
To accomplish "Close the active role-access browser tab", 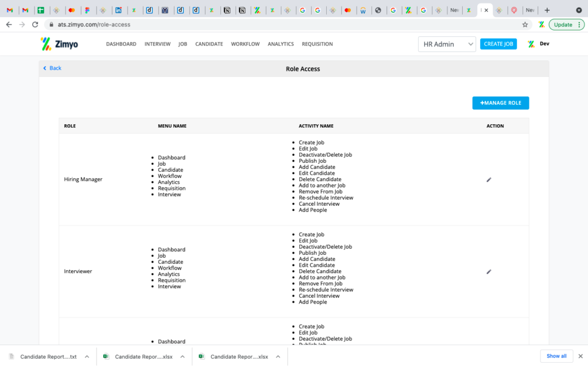I will (486, 10).
